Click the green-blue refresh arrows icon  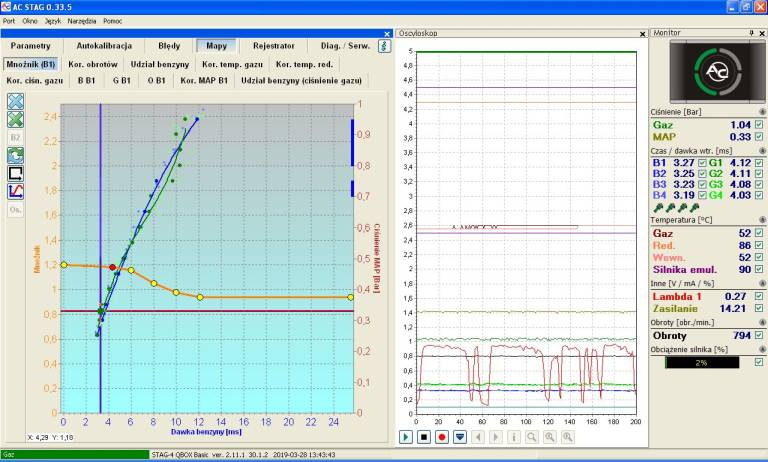click(x=16, y=156)
